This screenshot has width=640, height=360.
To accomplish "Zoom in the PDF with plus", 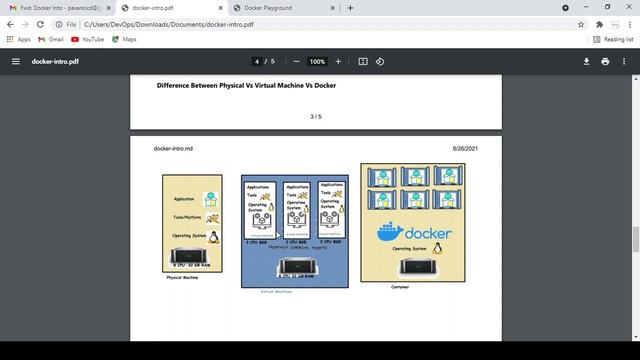I will pyautogui.click(x=338, y=62).
